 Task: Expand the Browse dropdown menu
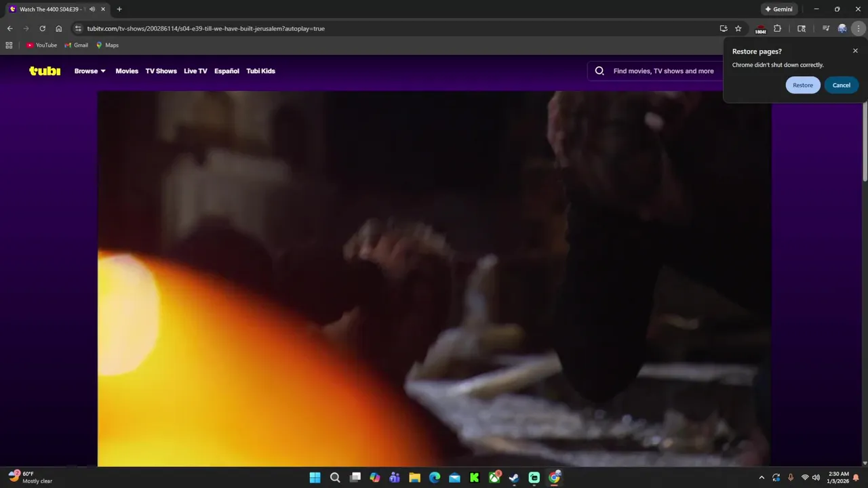click(90, 71)
